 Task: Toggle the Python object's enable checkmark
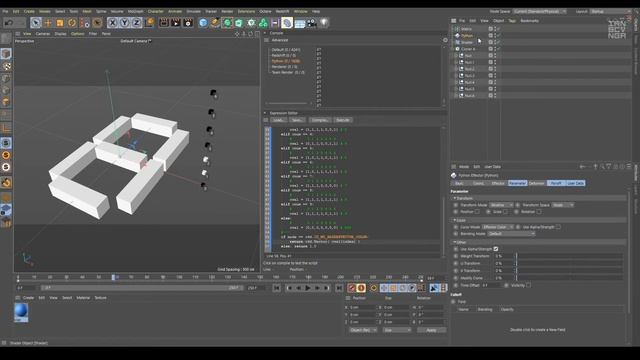[x=498, y=36]
